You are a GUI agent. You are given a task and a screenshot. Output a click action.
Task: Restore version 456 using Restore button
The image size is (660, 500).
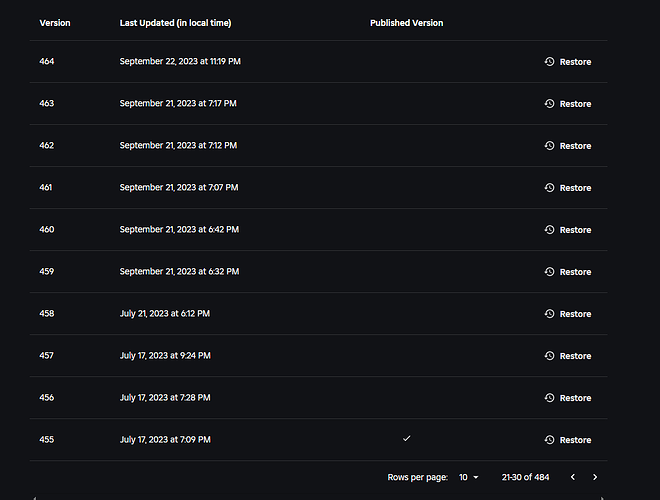568,398
